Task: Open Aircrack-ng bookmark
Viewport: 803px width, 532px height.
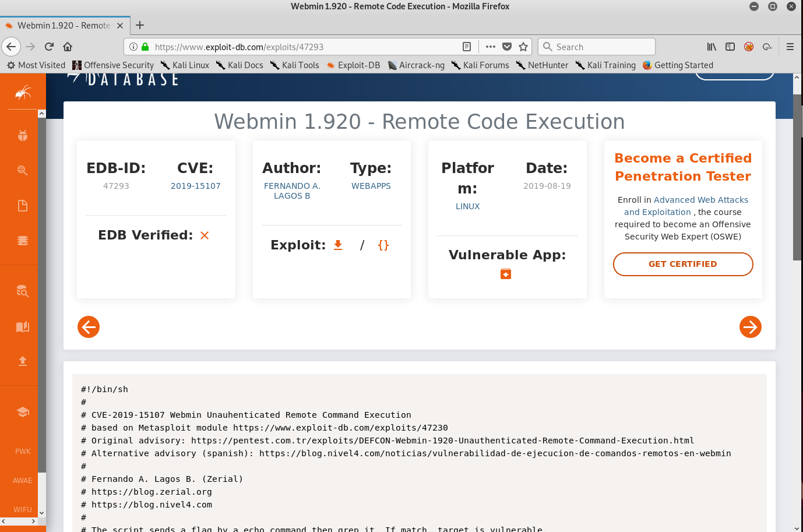Action: click(416, 65)
